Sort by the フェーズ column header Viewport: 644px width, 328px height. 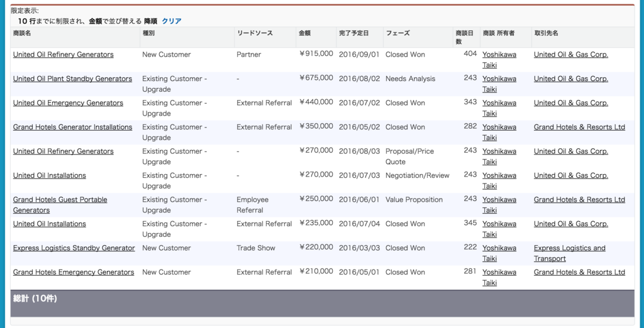397,34
